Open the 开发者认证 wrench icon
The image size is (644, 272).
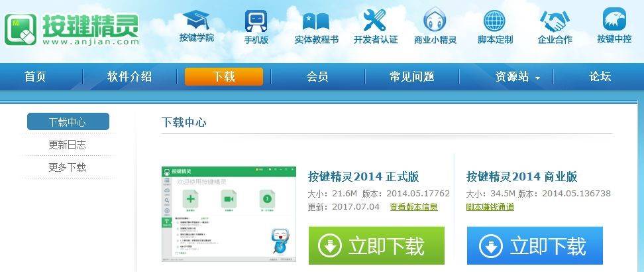tap(375, 20)
